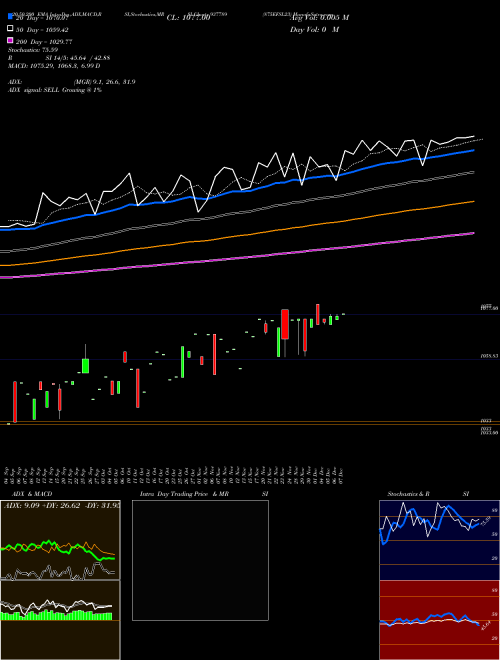Select the '50 Day = 1059.42' legend text
The image size is (500, 660).
(42, 30)
